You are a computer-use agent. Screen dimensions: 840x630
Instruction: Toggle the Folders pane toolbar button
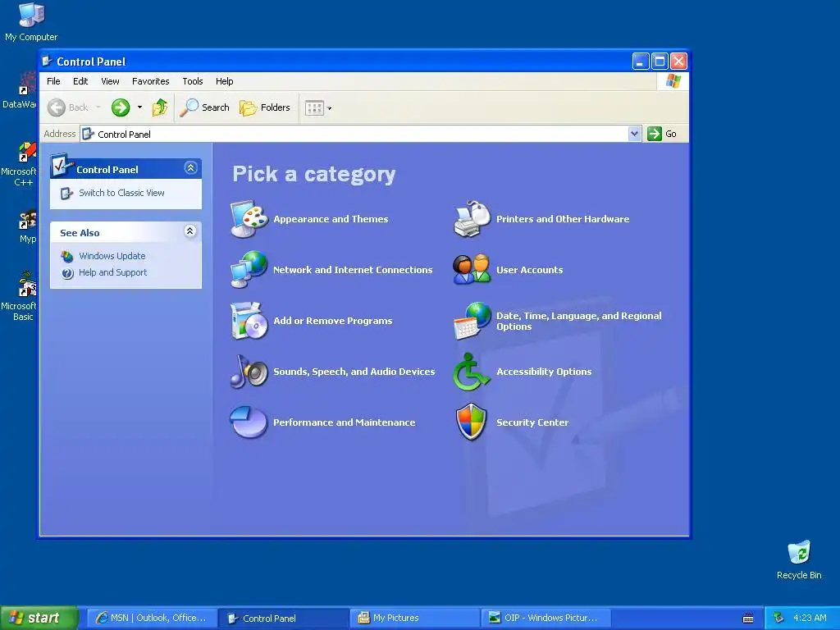click(265, 107)
